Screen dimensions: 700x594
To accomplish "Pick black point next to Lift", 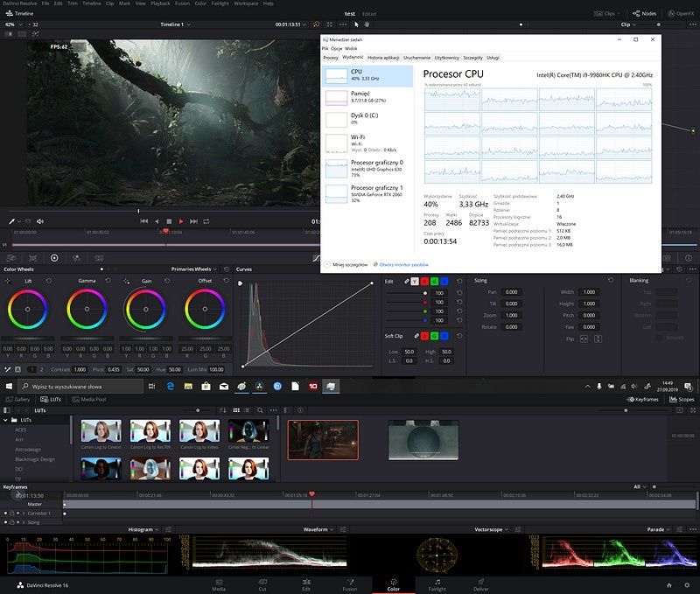I will [x=8, y=281].
